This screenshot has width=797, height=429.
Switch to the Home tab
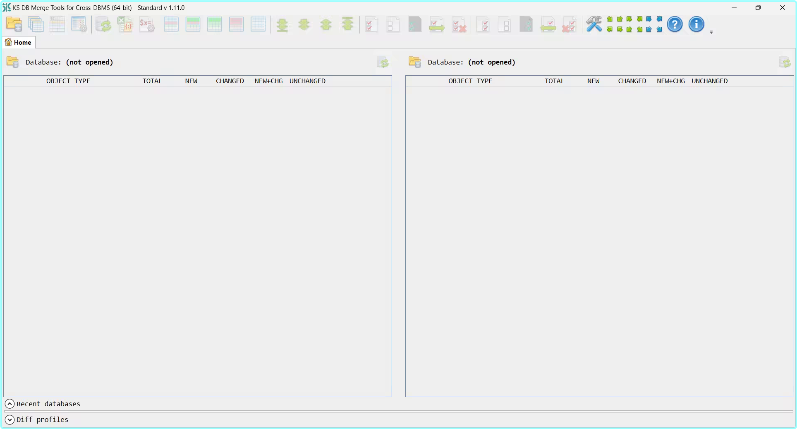pos(19,42)
